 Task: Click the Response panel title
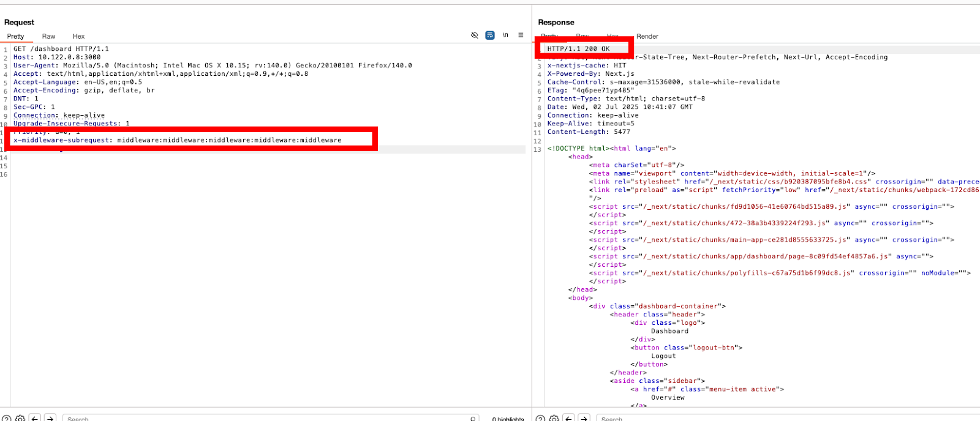click(x=556, y=22)
